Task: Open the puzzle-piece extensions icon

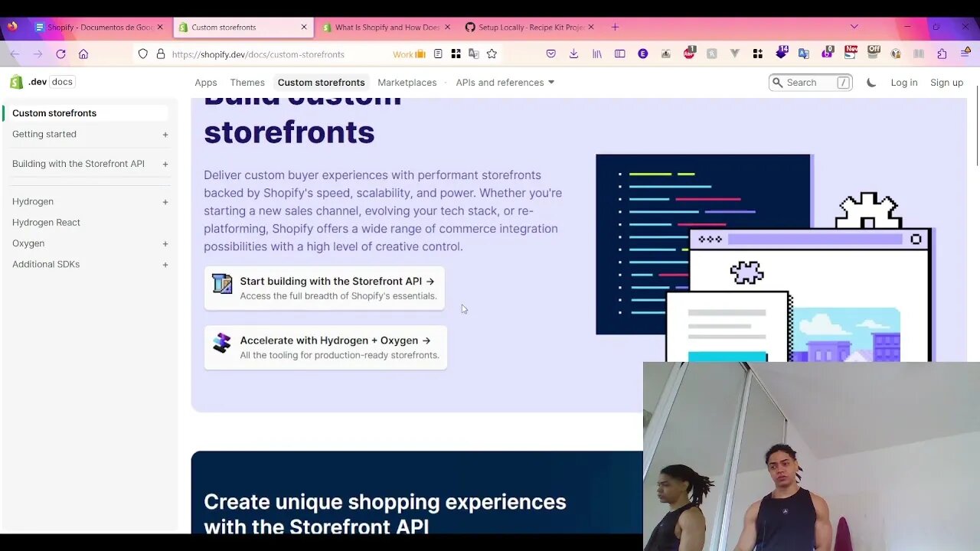Action: point(942,54)
